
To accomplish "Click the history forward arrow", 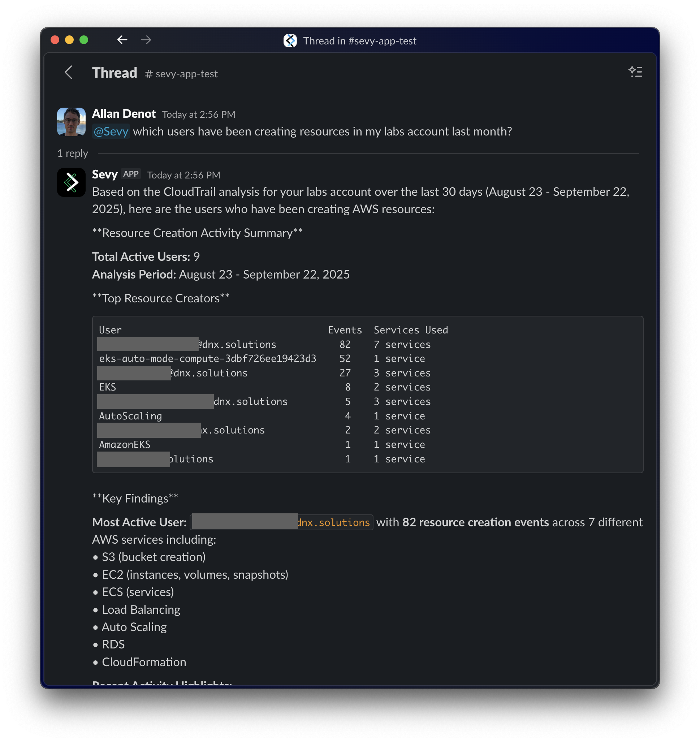I will pos(146,40).
